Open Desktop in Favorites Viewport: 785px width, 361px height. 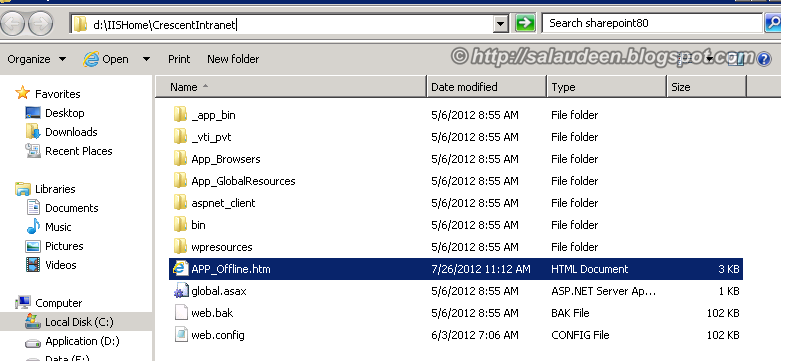65,113
